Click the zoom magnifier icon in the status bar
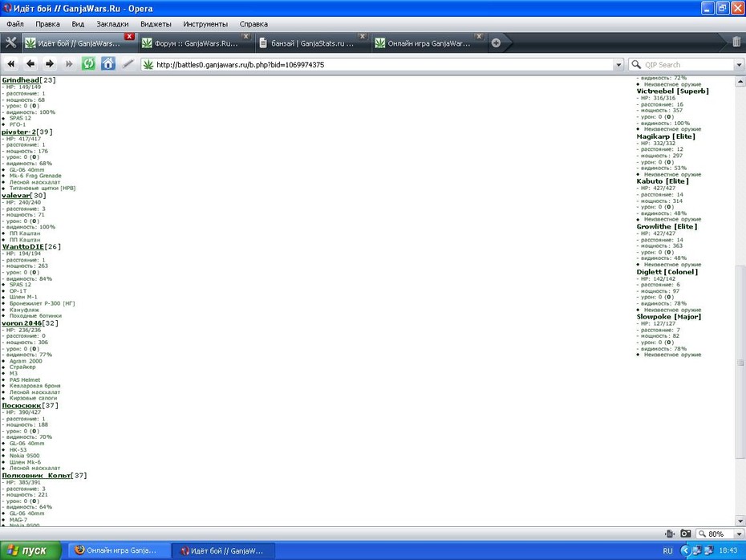This screenshot has width=746, height=560. (x=702, y=534)
